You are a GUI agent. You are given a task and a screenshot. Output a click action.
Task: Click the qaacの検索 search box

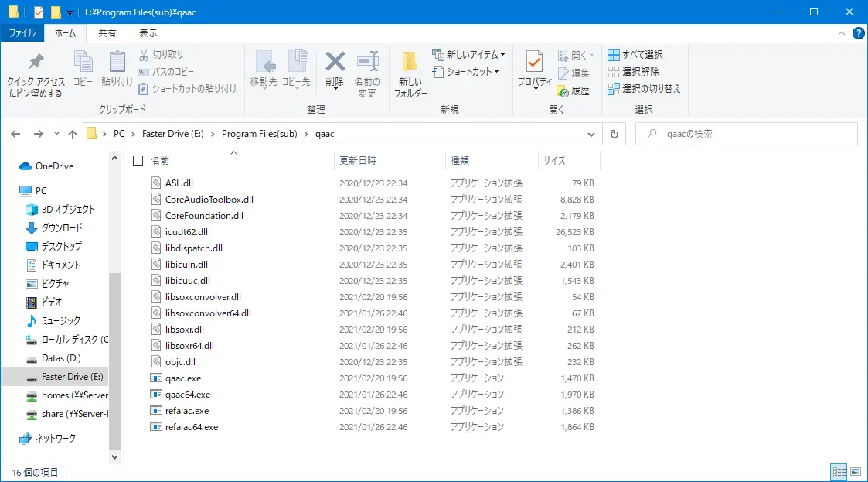[x=746, y=134]
